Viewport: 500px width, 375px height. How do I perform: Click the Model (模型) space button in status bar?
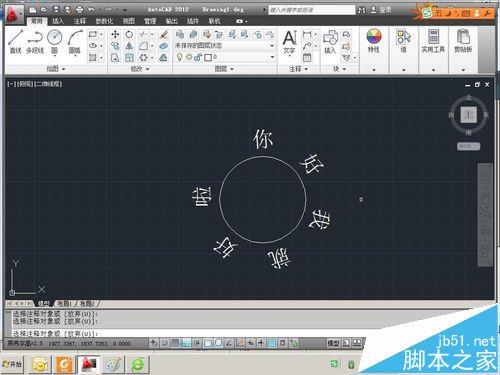(333, 343)
